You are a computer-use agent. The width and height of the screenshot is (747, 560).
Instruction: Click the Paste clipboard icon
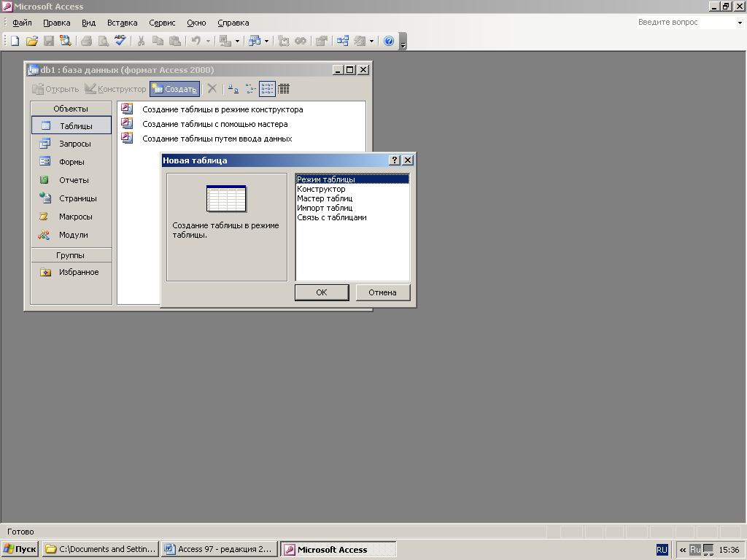[175, 41]
